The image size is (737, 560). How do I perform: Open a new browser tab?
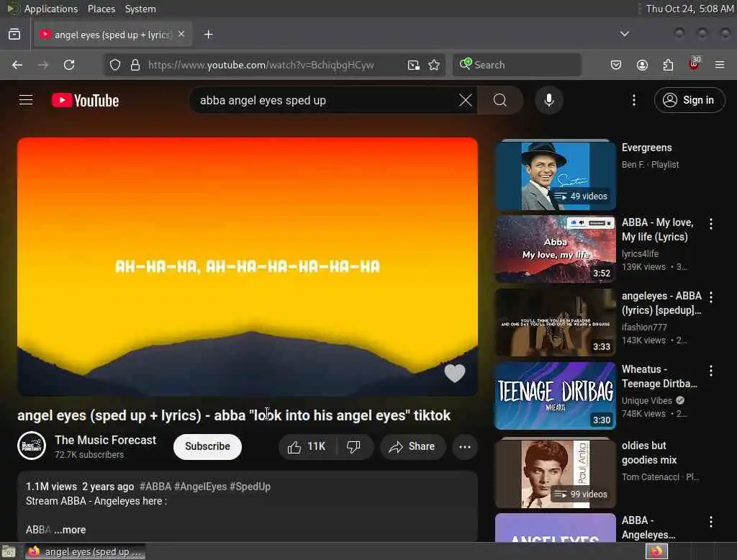[208, 35]
